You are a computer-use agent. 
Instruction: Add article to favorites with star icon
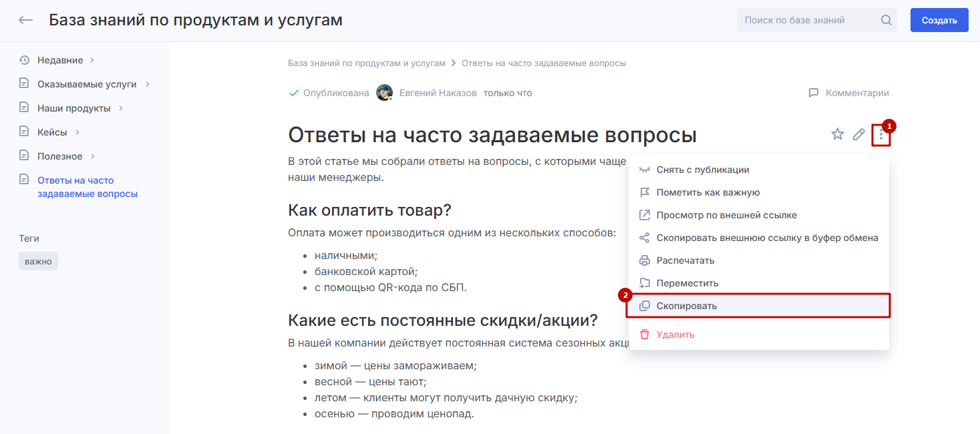837,135
